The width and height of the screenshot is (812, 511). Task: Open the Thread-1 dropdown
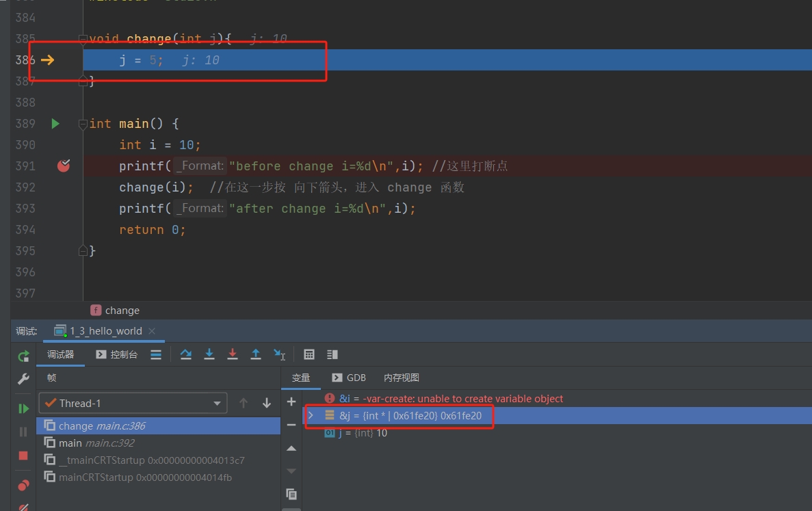click(x=133, y=404)
